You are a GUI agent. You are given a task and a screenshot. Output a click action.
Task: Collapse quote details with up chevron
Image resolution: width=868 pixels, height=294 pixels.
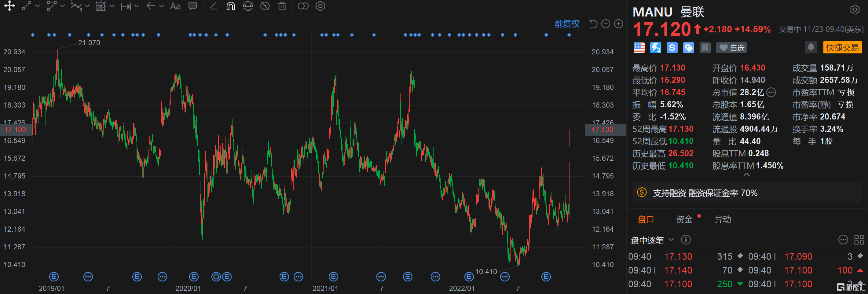coord(746,175)
